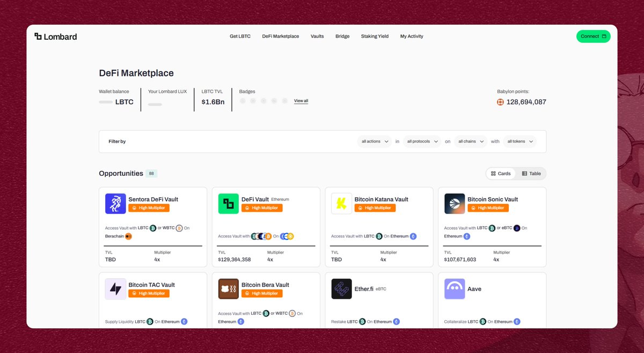
Task: Expand the all chains filter dropdown
Action: (x=471, y=141)
